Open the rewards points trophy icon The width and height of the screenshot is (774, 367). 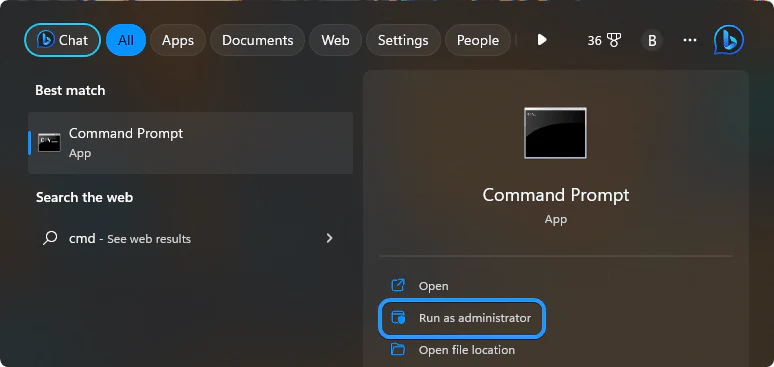615,40
